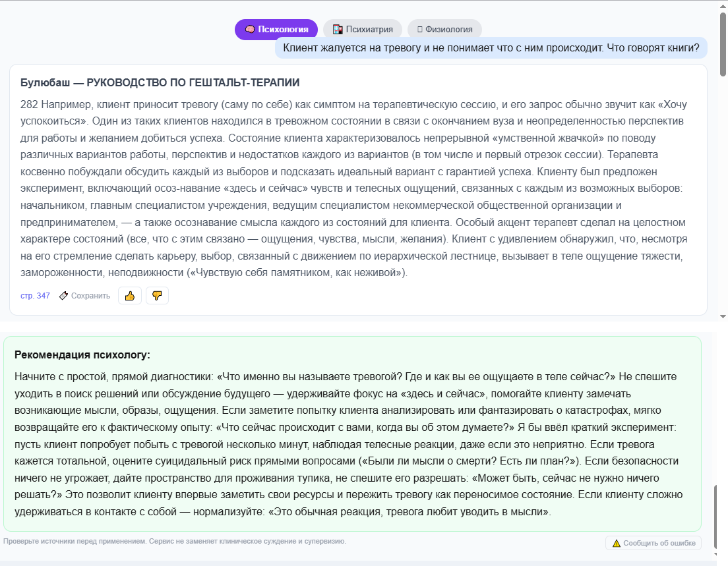Click the book title РУКОВОДСТВО ПО ГЕШТАЛЬТ-ТЕРАПИИ
This screenshot has width=728, height=566.
(193, 82)
